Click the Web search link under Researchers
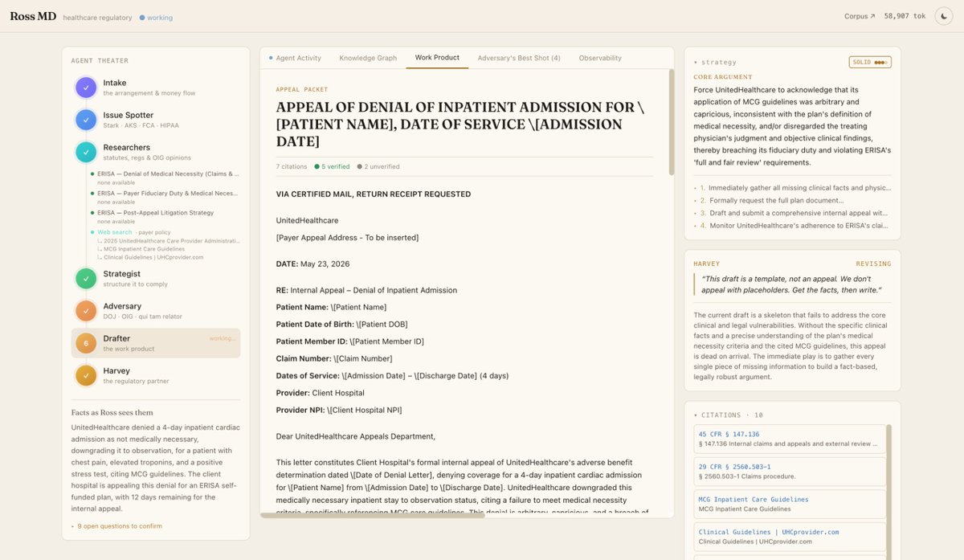This screenshot has width=964, height=560. pyautogui.click(x=115, y=232)
